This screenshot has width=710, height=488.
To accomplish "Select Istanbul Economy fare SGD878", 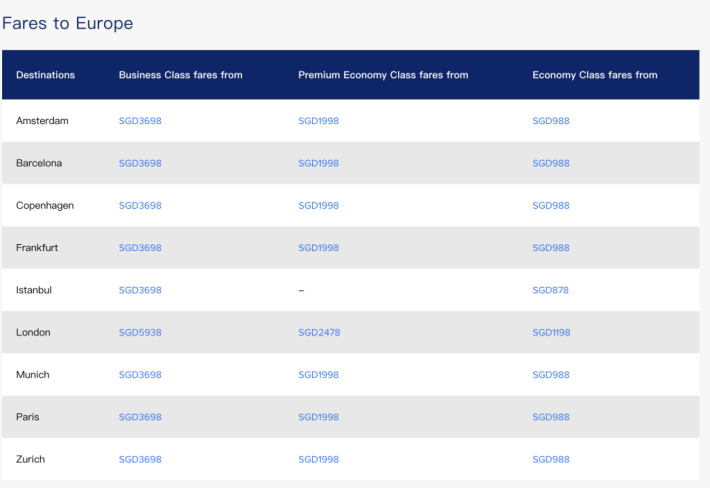I will pyautogui.click(x=550, y=290).
